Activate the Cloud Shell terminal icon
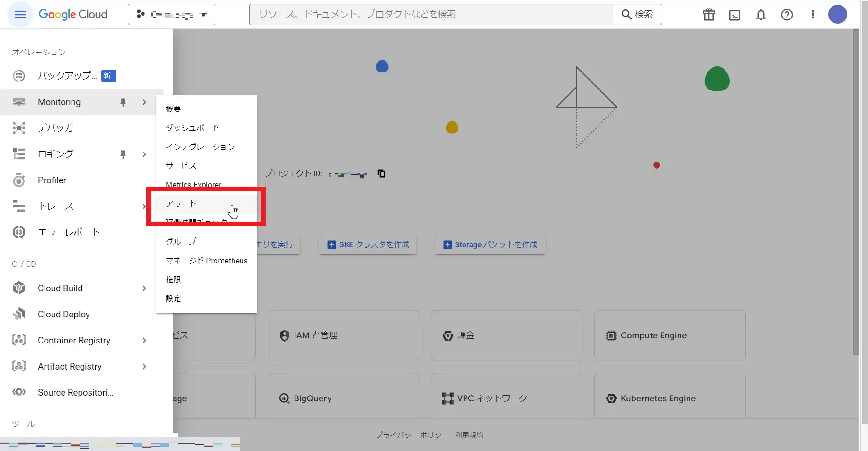 coord(734,15)
